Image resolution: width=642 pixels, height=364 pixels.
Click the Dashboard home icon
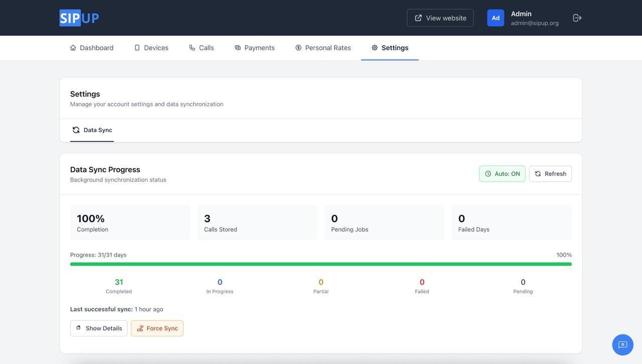coord(73,48)
